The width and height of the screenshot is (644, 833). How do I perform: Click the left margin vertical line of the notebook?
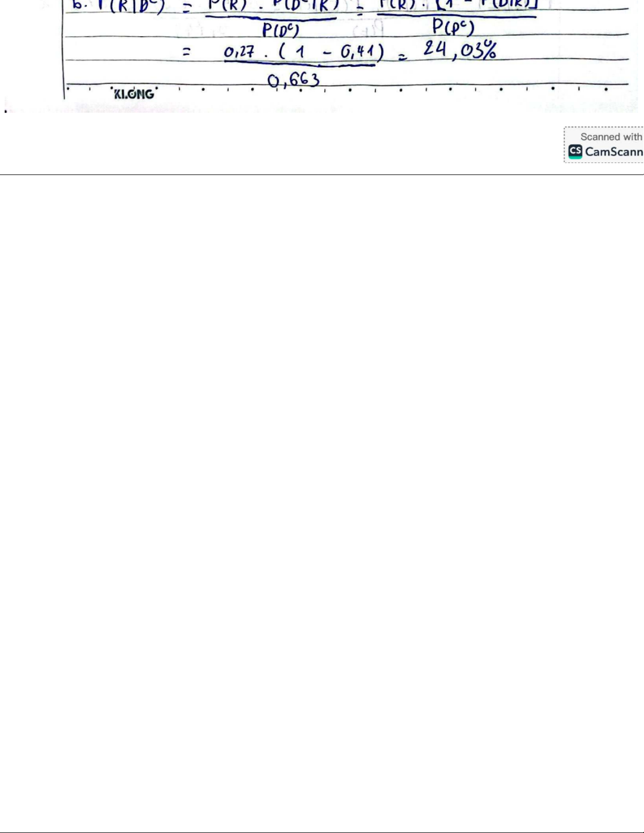(64, 53)
